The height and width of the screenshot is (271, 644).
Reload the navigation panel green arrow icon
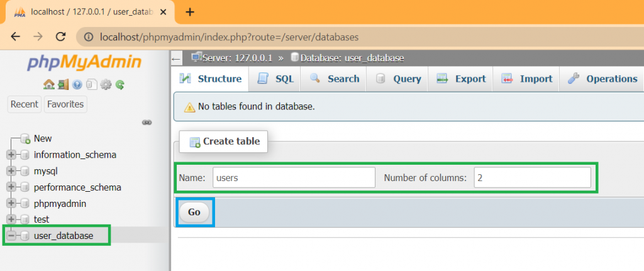tap(119, 85)
